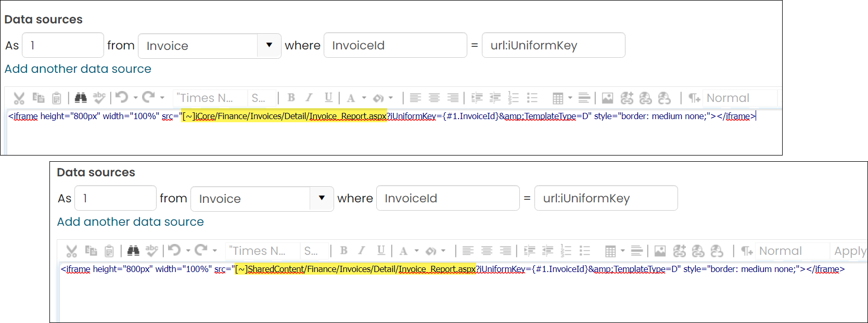
Task: Click lower InvoiceId where field
Action: coord(448,198)
